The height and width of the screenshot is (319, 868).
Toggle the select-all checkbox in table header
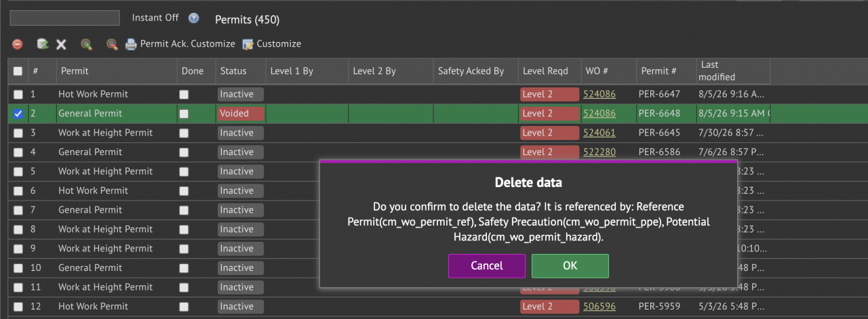click(18, 70)
